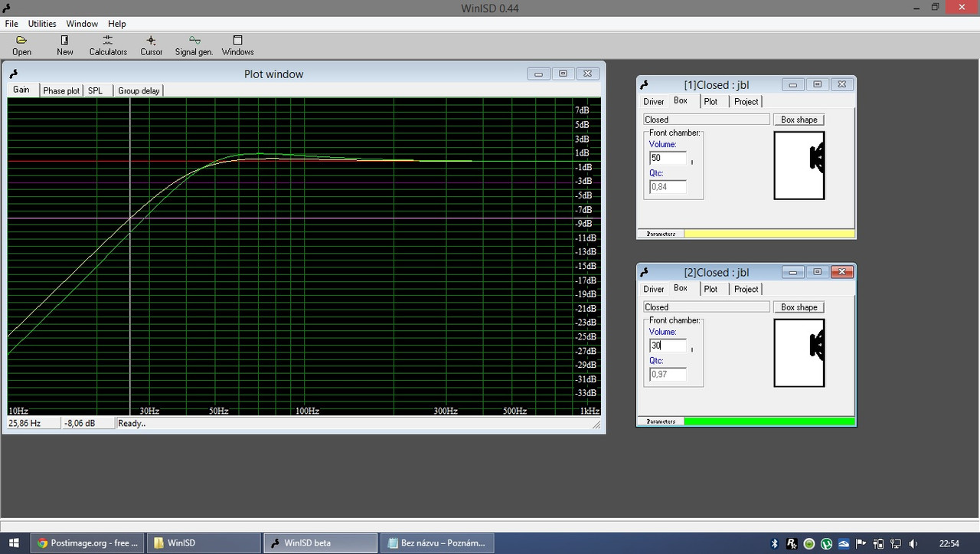Open the WinISD folder taskbar item
The width and height of the screenshot is (980, 554).
click(203, 543)
